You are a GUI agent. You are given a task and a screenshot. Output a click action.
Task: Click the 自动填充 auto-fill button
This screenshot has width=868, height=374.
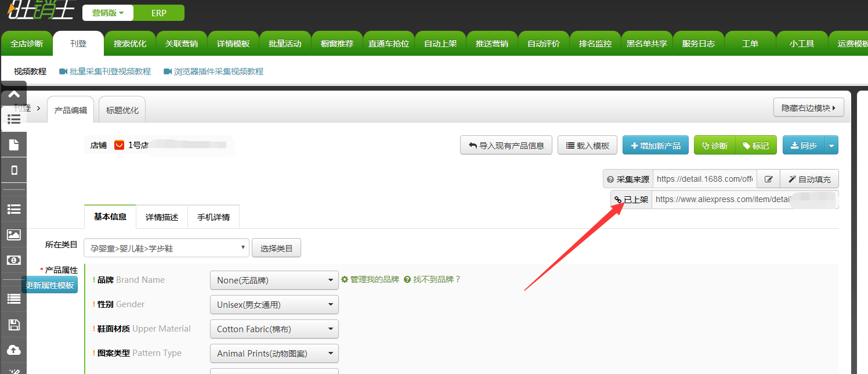(x=809, y=179)
